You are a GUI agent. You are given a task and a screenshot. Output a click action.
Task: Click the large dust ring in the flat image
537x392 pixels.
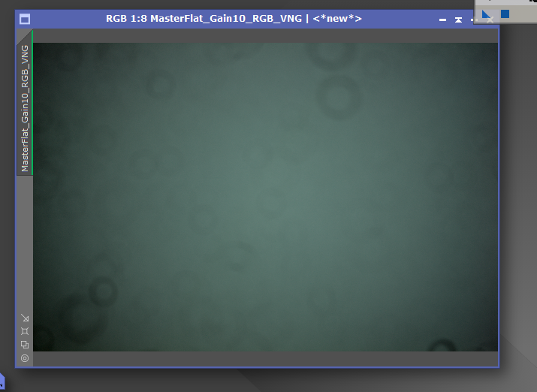pos(338,98)
